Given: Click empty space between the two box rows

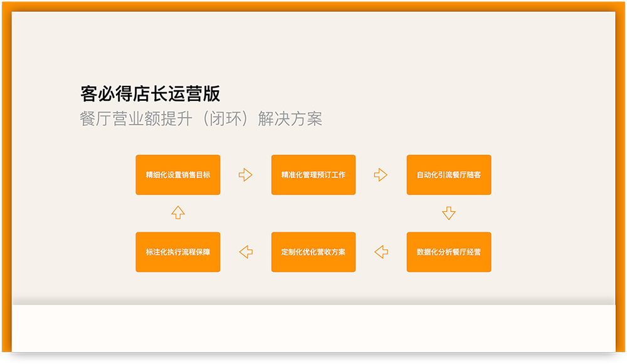Looking at the screenshot, I should click(x=313, y=213).
